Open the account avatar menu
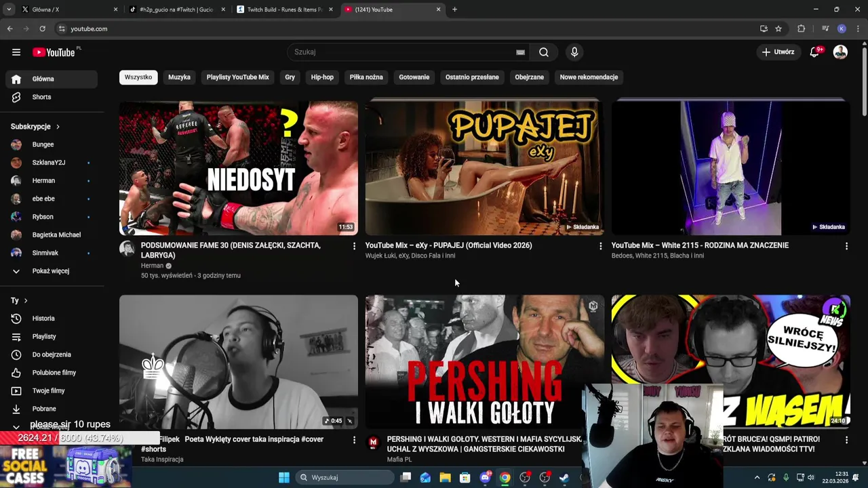The height and width of the screenshot is (488, 868). [840, 52]
